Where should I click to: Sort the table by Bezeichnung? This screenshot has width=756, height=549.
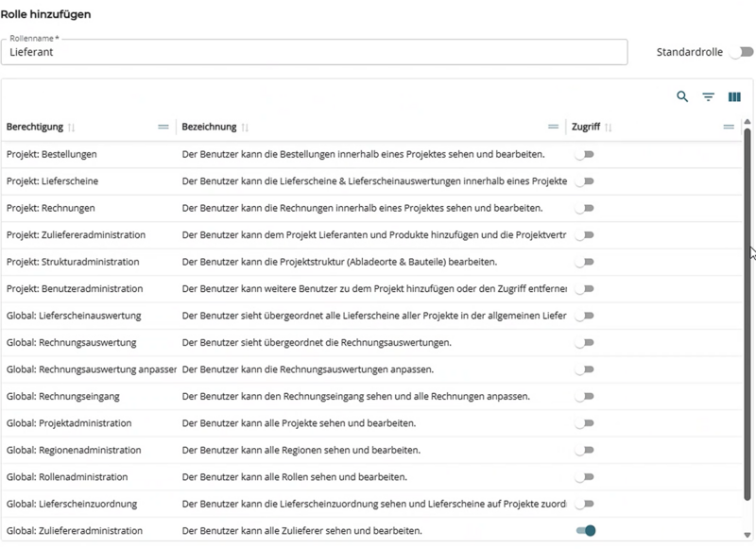243,126
